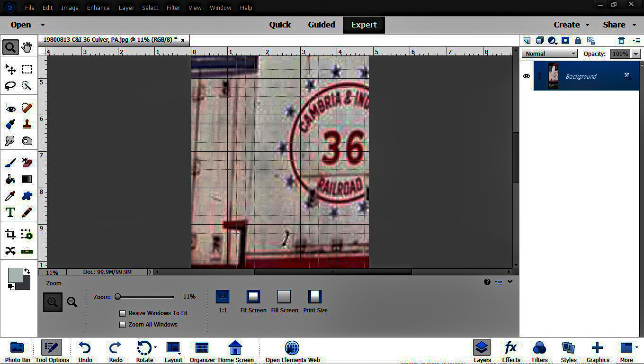Select the Type tool
The width and height of the screenshot is (644, 364).
(10, 212)
